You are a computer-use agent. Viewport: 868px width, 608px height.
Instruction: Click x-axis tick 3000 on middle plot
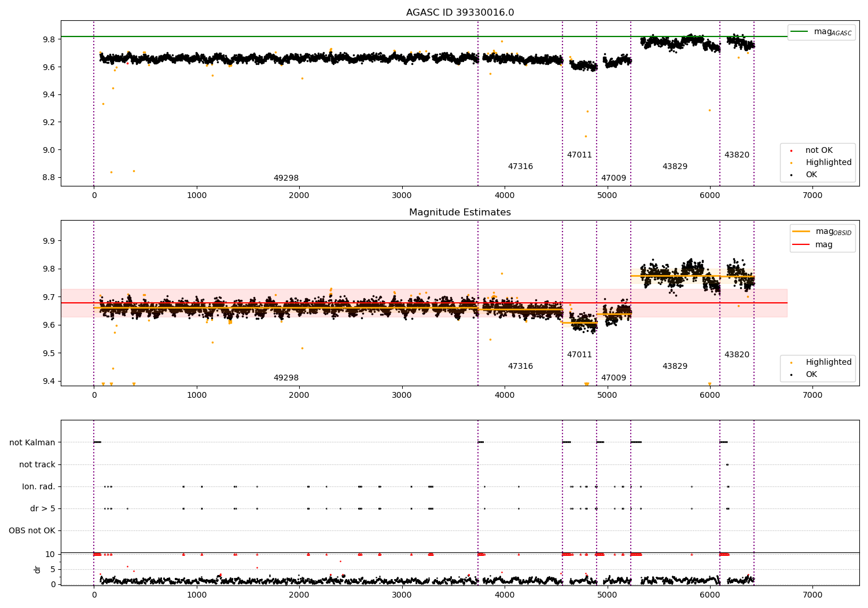(402, 395)
